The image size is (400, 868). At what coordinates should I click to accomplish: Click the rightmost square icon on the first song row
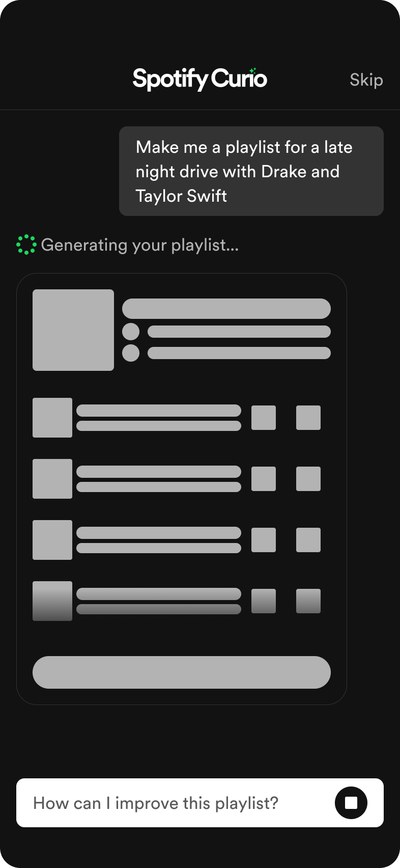(308, 418)
